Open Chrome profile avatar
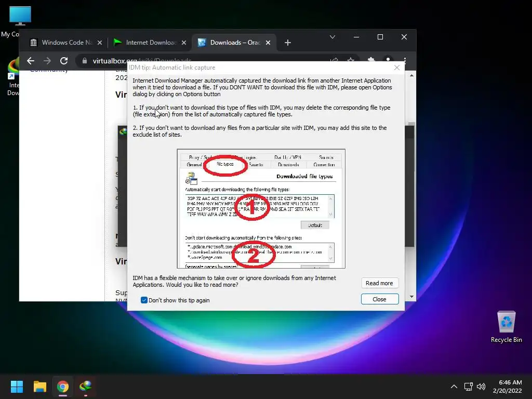 click(x=388, y=60)
